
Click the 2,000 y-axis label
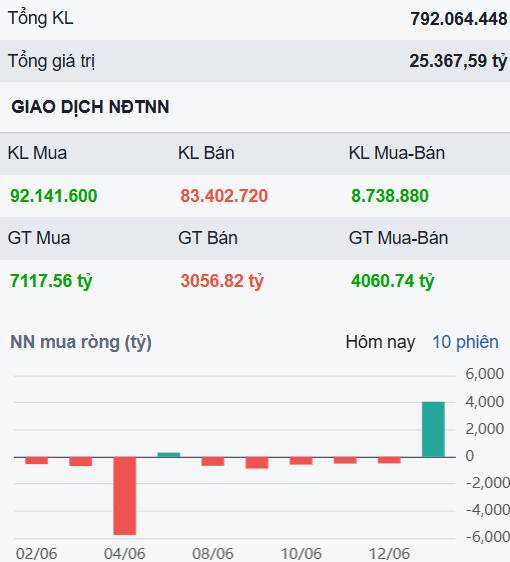(485, 429)
